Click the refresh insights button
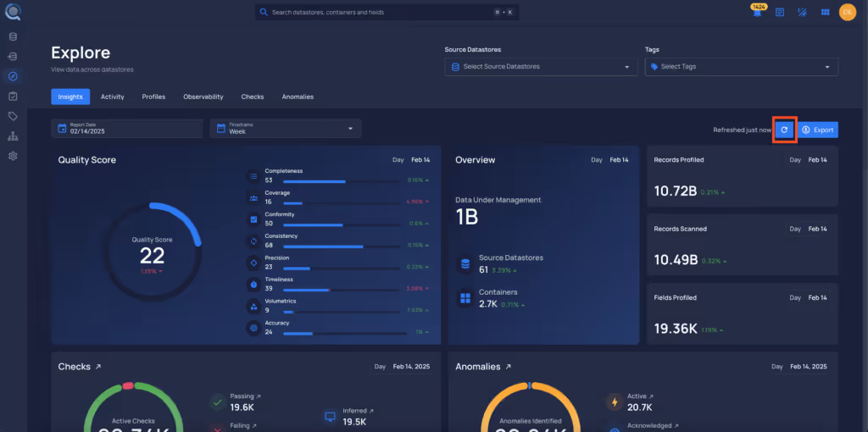 pos(784,130)
